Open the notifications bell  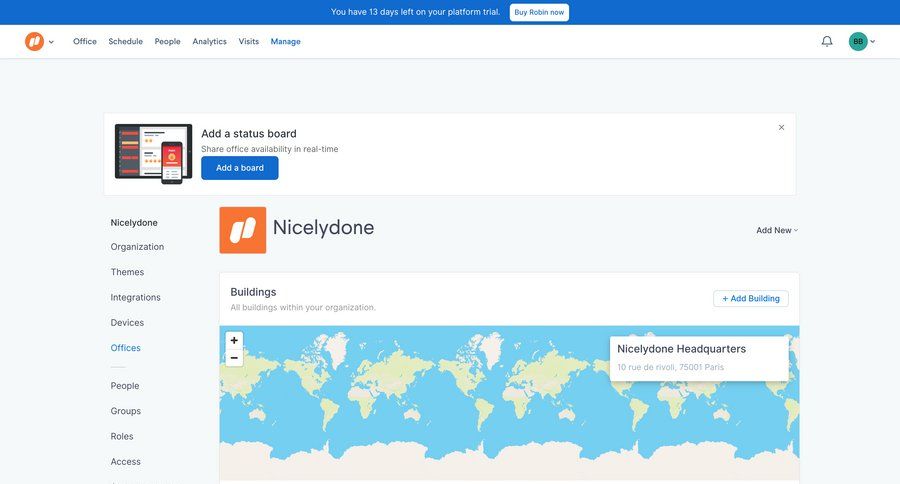(827, 41)
